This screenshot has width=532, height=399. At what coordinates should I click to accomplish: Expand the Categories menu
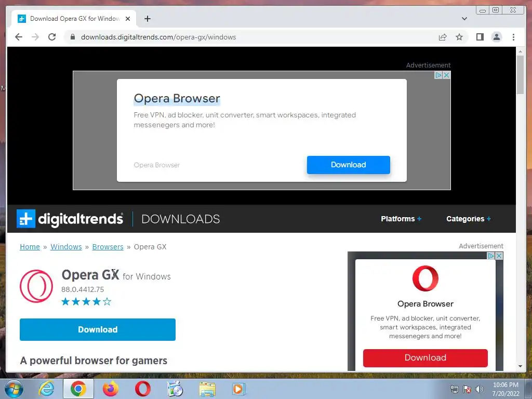pyautogui.click(x=469, y=219)
